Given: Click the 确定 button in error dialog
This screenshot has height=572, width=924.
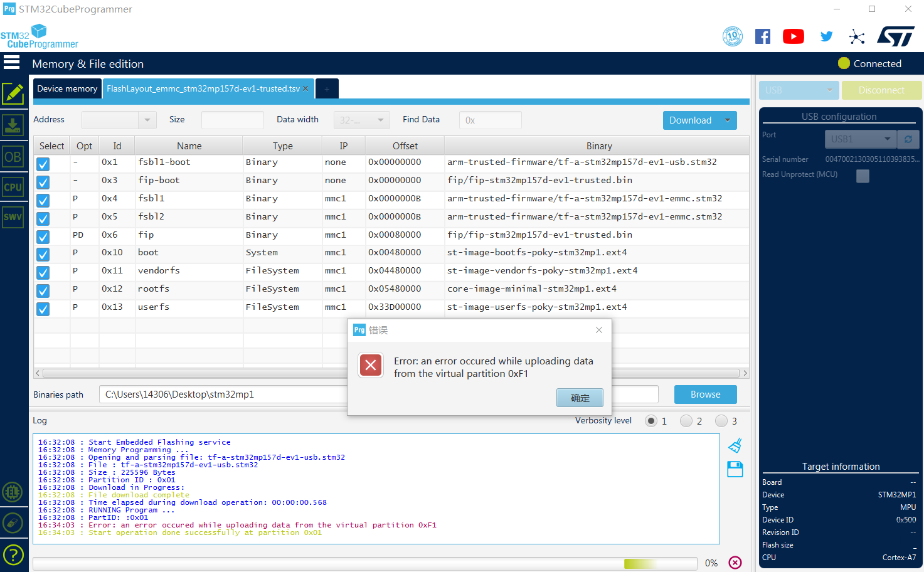Looking at the screenshot, I should [x=580, y=398].
